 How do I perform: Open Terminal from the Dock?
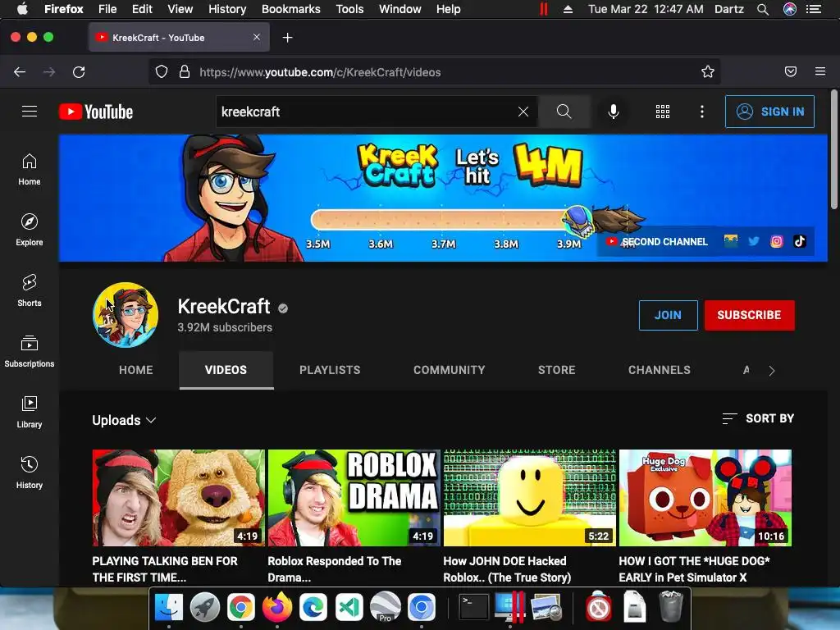pyautogui.click(x=473, y=608)
